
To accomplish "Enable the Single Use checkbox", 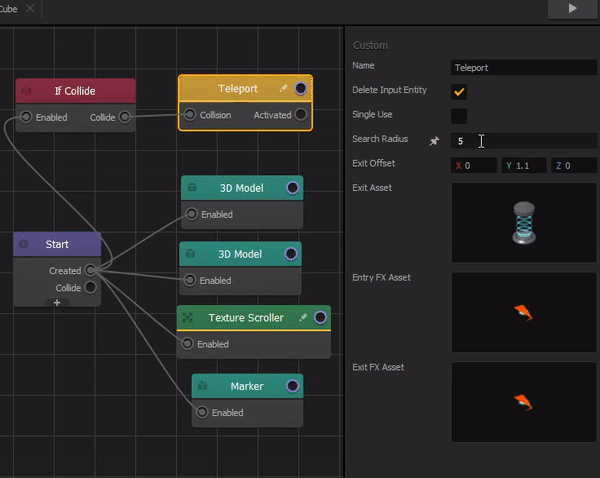I will click(x=459, y=116).
